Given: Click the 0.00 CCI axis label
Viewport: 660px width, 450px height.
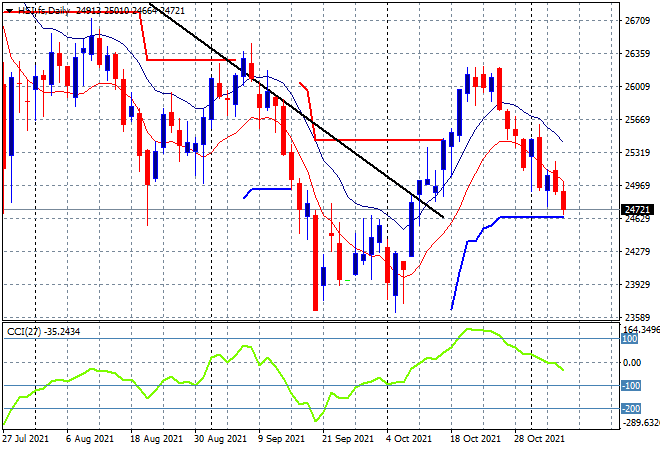Looking at the screenshot, I should [x=632, y=362].
